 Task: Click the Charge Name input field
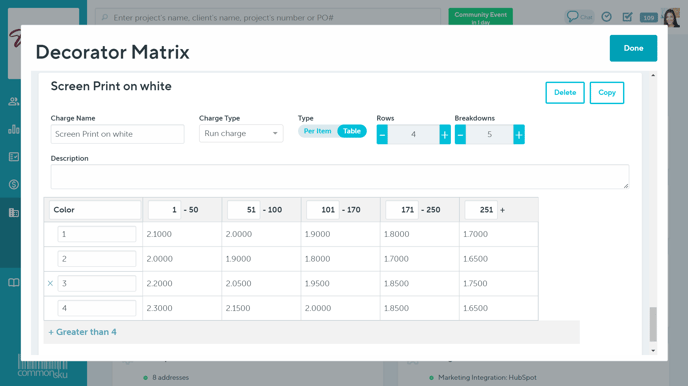click(117, 134)
